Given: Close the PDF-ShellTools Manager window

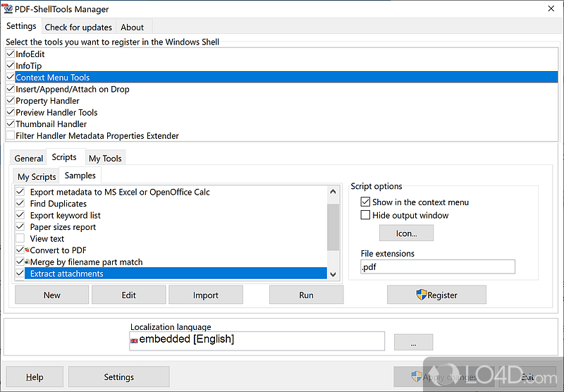Looking at the screenshot, I should pos(551,8).
